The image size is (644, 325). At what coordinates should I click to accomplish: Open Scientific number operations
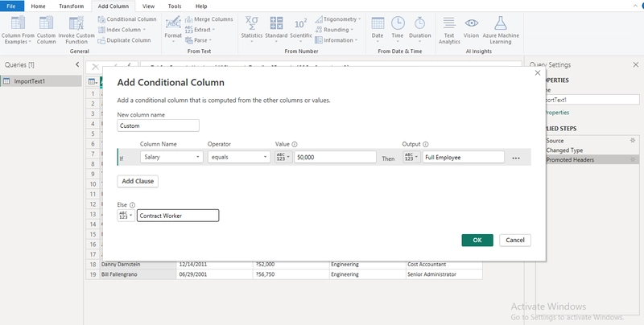click(300, 29)
